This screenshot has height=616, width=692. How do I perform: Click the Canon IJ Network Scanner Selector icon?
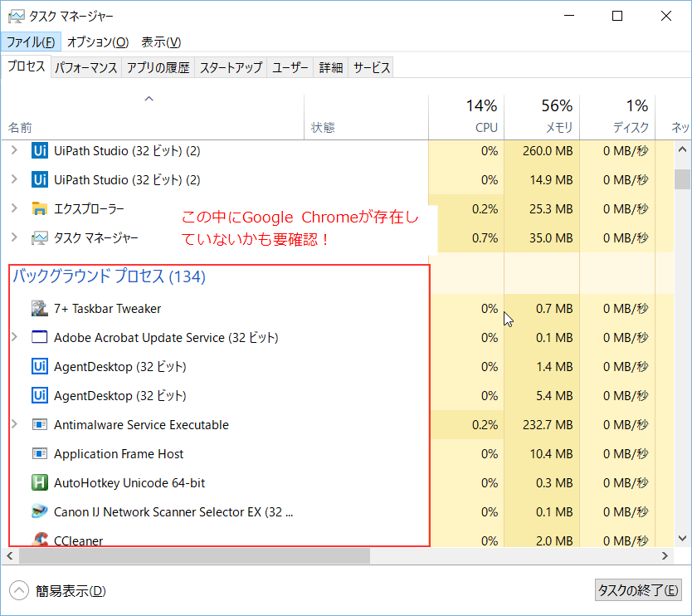(x=40, y=511)
